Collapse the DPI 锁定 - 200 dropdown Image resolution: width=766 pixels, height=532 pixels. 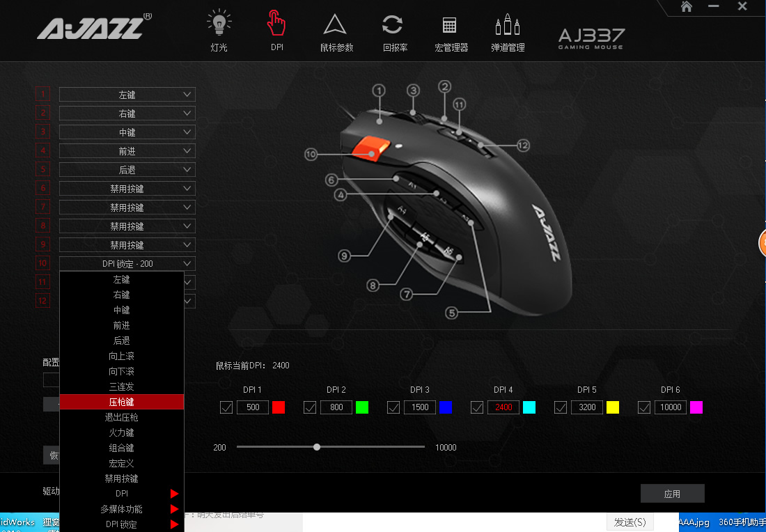(x=127, y=263)
